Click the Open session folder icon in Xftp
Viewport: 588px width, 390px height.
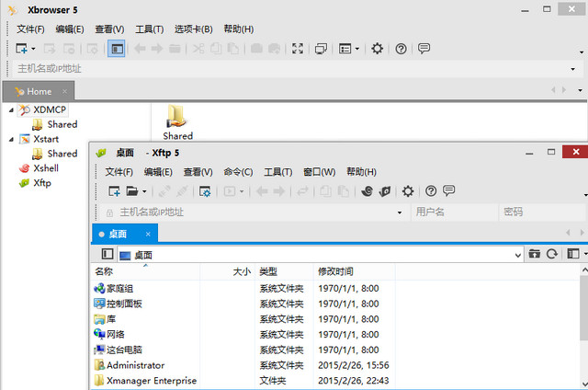tap(132, 191)
